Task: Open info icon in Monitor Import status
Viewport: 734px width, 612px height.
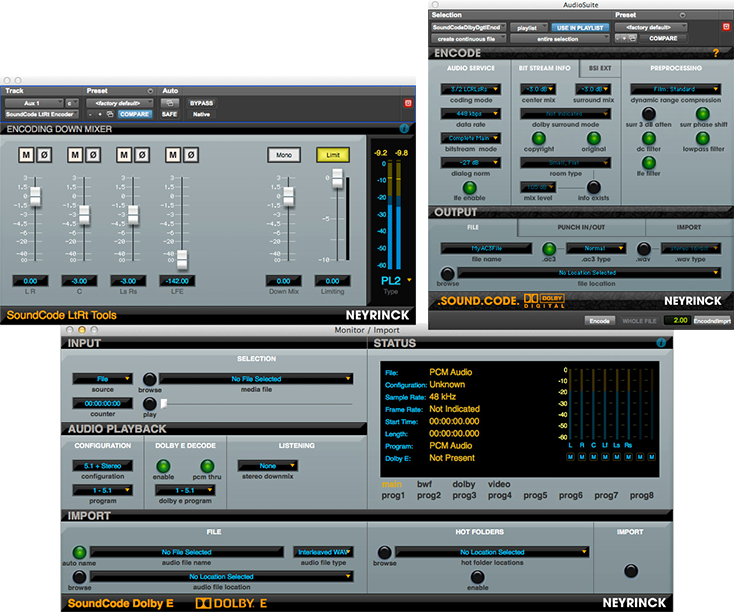Action: click(x=661, y=343)
